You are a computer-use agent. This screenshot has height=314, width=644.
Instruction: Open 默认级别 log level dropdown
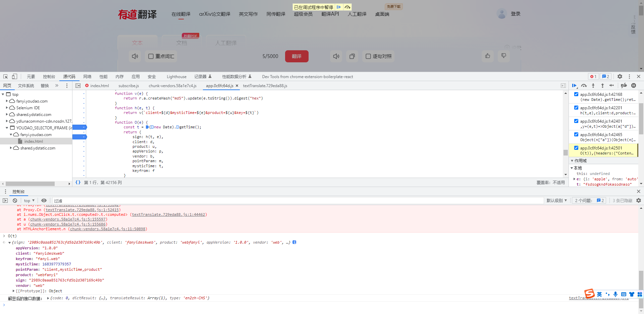click(x=557, y=200)
